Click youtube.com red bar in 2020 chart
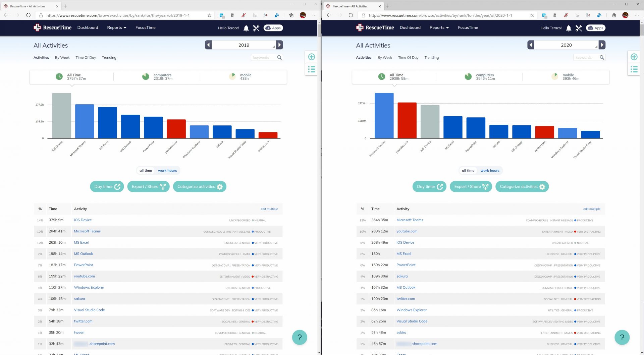This screenshot has width=644, height=355. [407, 120]
